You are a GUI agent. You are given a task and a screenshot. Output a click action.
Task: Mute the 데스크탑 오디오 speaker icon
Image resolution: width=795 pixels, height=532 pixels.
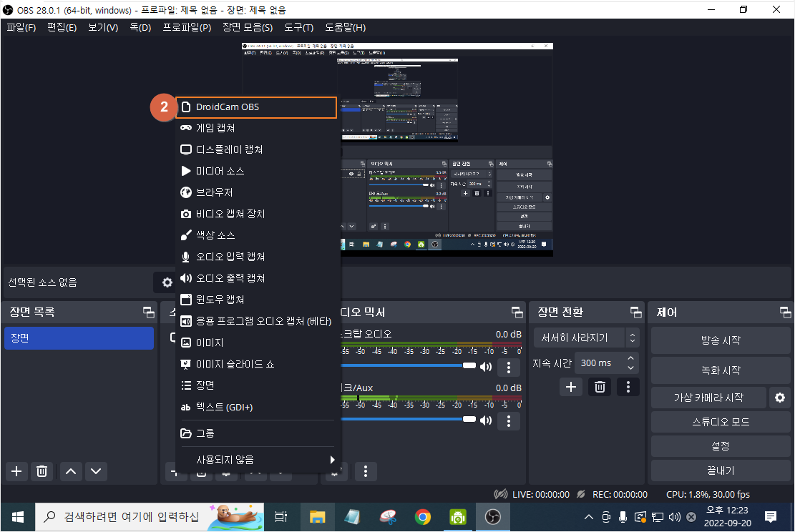coord(486,366)
